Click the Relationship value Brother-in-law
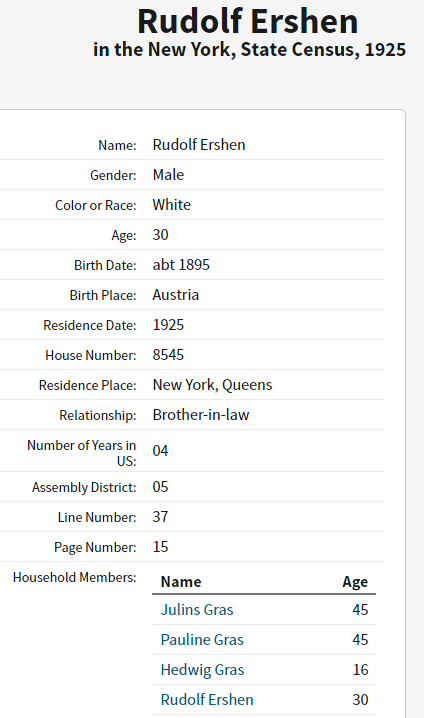This screenshot has height=718, width=424. click(x=201, y=414)
